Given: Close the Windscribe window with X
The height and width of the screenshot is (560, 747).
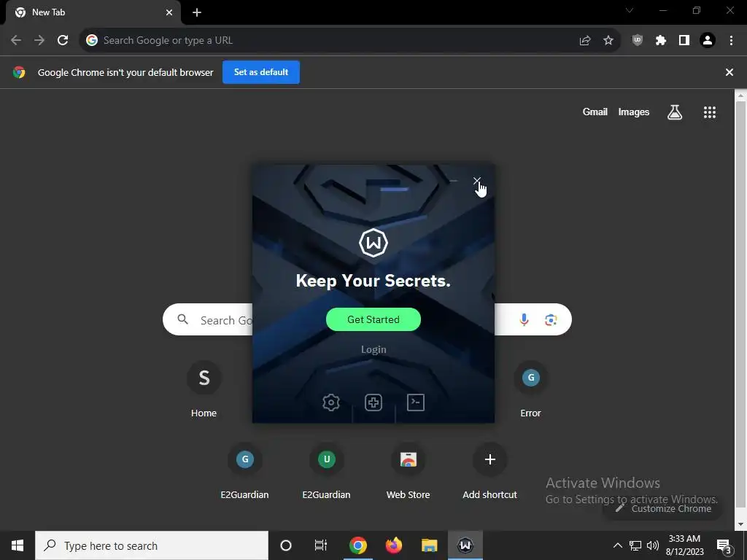Looking at the screenshot, I should point(476,181).
